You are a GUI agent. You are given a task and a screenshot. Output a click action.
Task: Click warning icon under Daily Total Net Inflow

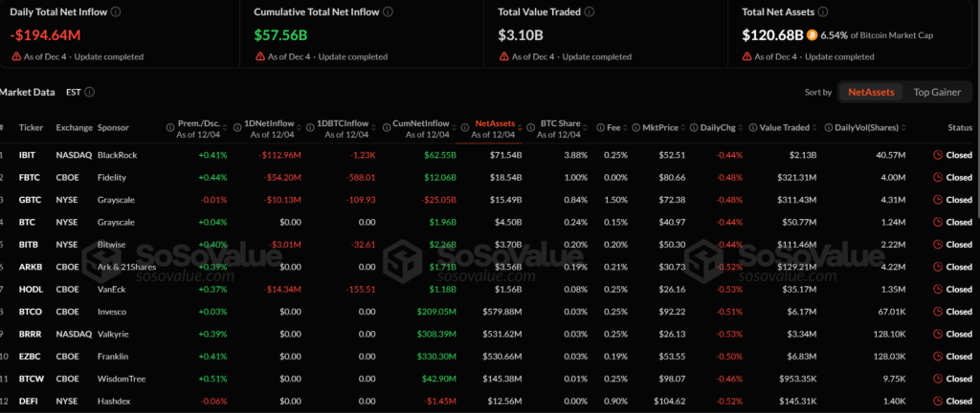(15, 57)
